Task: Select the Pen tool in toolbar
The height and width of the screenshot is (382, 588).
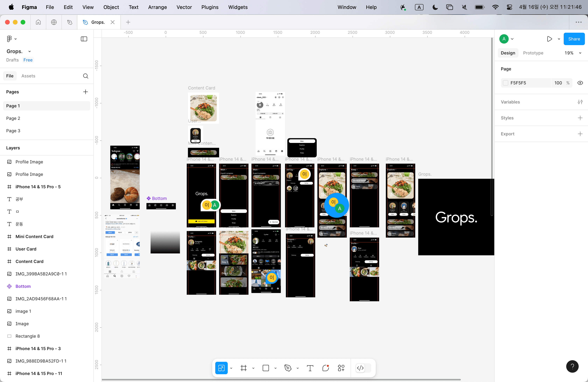Action: [288, 368]
